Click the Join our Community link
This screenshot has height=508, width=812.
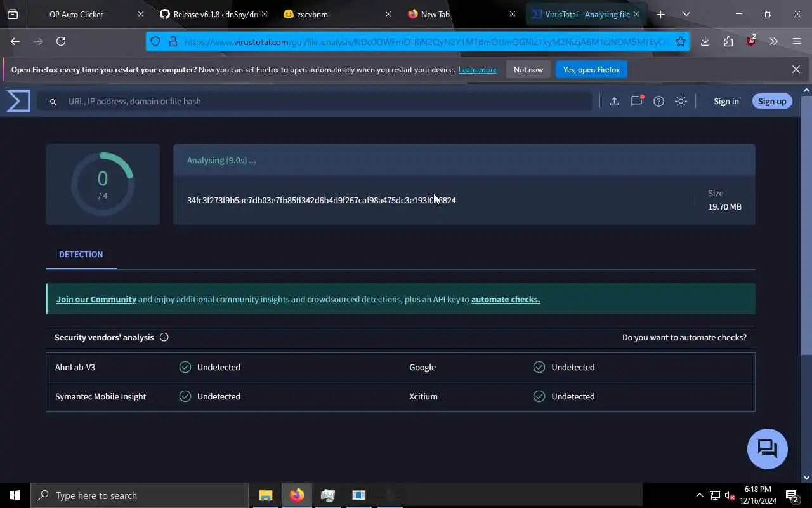tap(96, 299)
